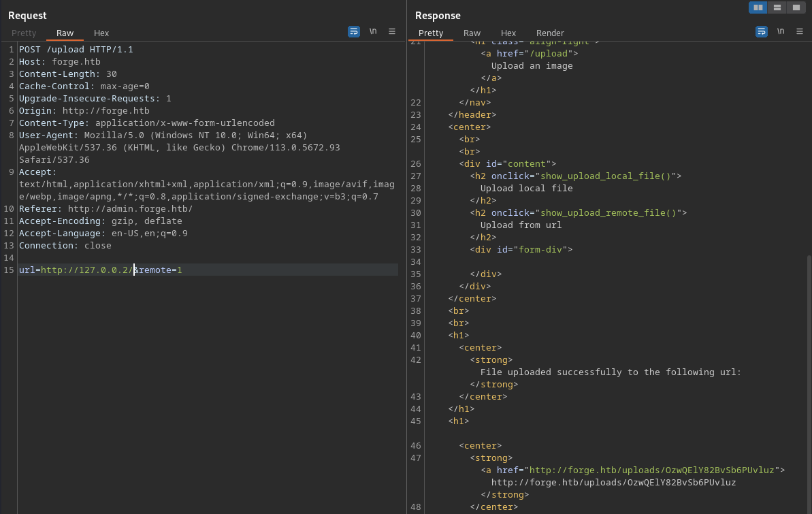The width and height of the screenshot is (812, 514).
Task: Click the 'POST /upload HTTP/1.1' request line
Action: coord(76,49)
